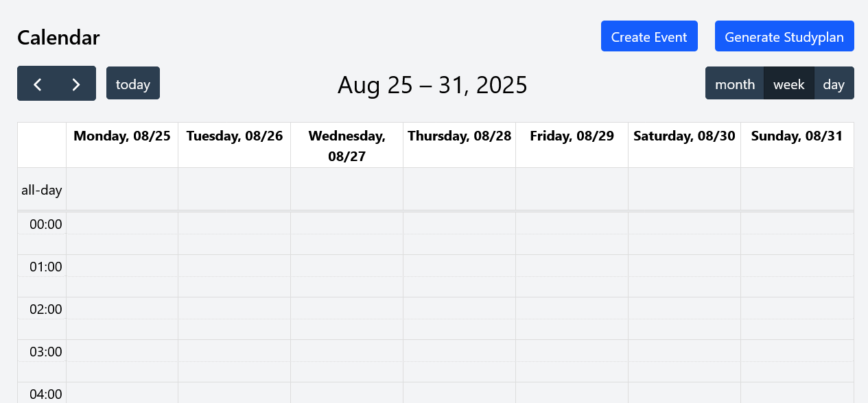Click the Create Event button
868x403 pixels.
[x=649, y=36]
